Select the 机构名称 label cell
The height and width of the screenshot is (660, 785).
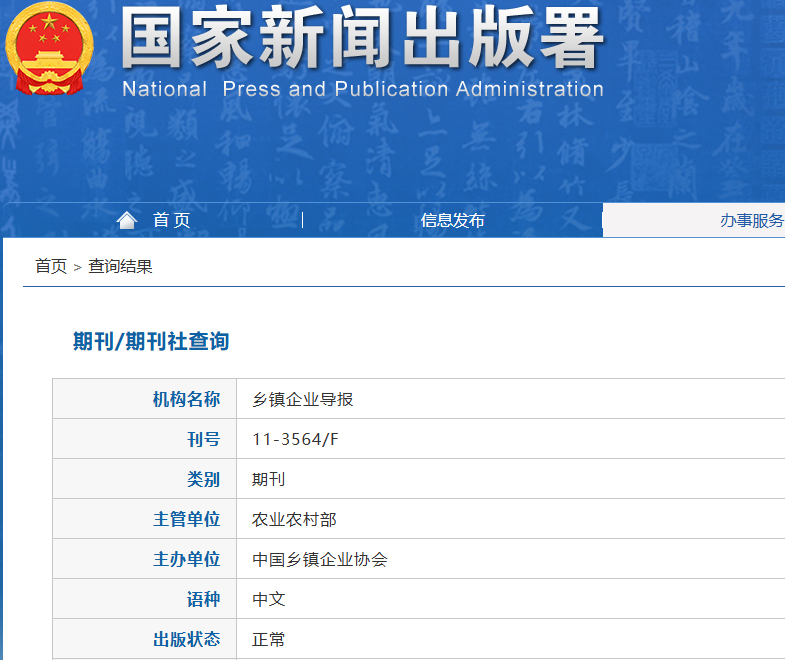pos(145,399)
